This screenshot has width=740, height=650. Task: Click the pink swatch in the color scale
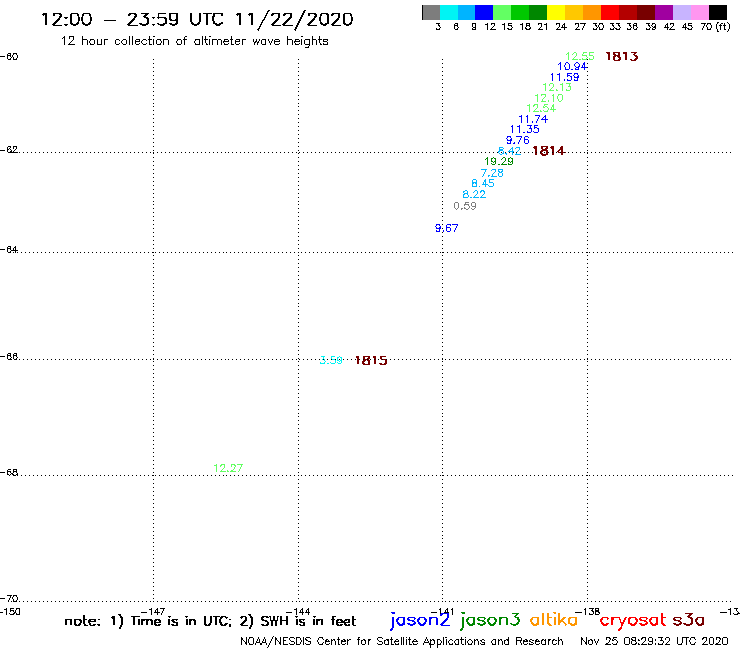pyautogui.click(x=699, y=12)
